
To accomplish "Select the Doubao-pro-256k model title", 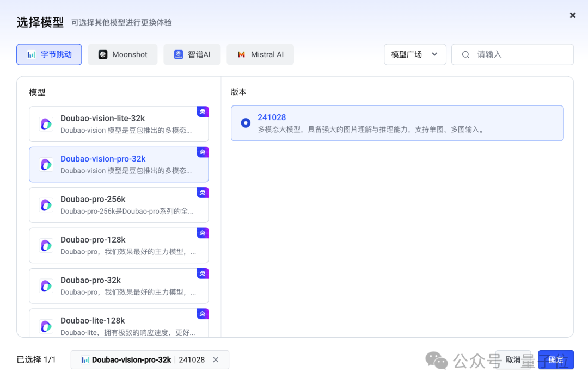I will pyautogui.click(x=93, y=199).
